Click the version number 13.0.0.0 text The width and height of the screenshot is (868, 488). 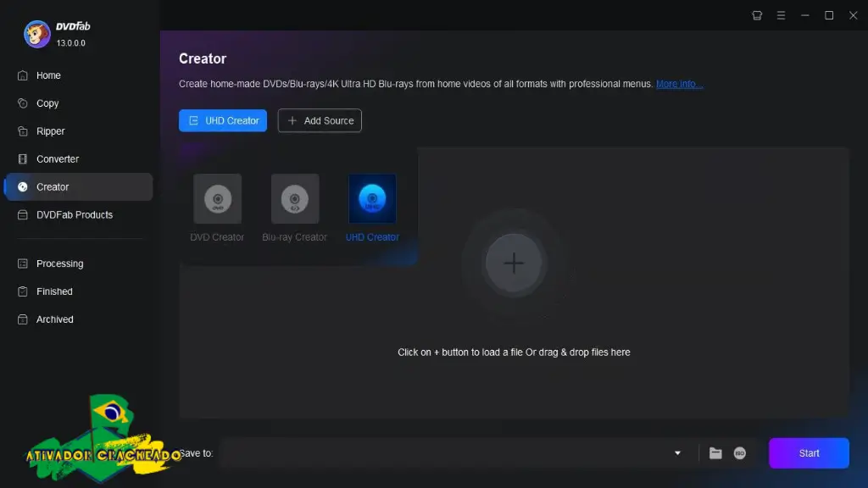[x=71, y=43]
